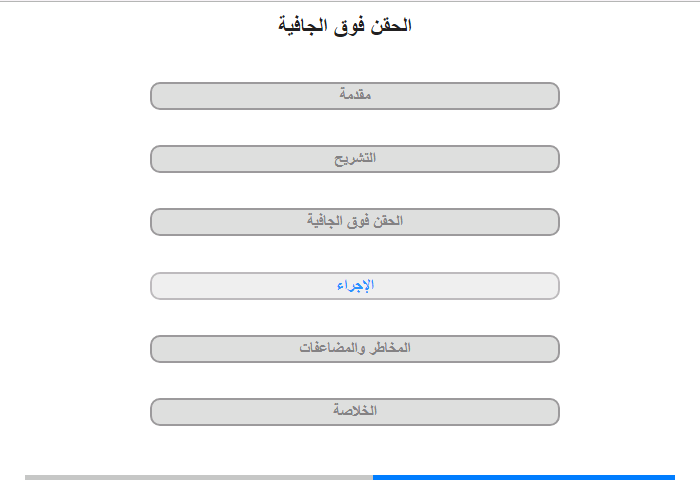Screen dimensions: 700x480
Task: Click the gray part of the progress bar
Action: pyautogui.click(x=199, y=477)
